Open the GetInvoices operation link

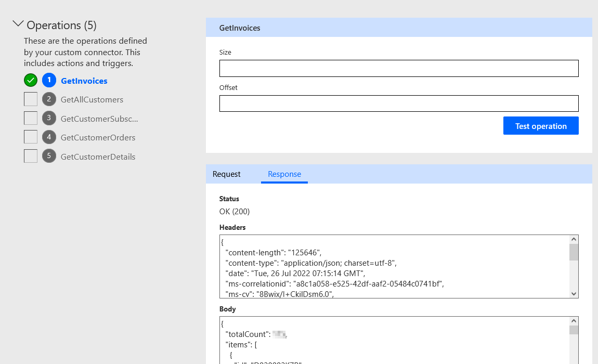coord(84,80)
